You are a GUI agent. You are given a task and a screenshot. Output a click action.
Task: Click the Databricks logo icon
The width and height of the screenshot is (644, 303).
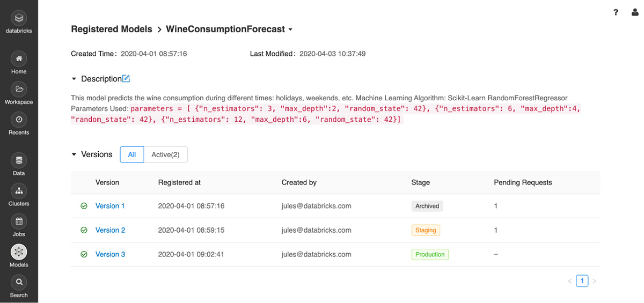point(19,18)
